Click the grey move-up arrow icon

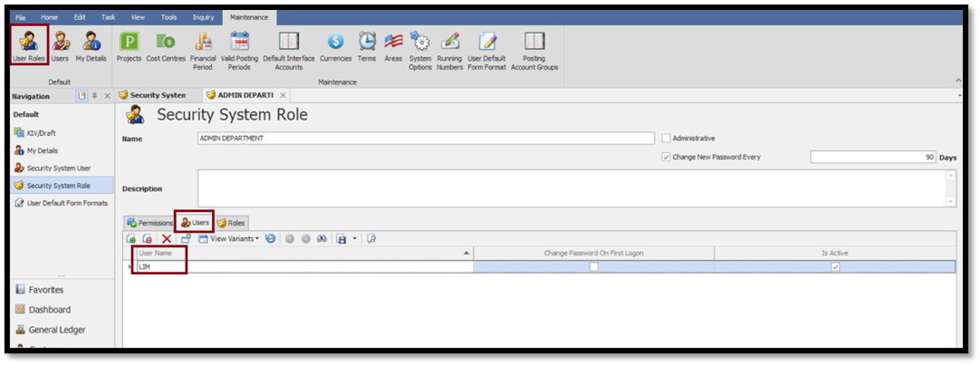[x=289, y=239]
